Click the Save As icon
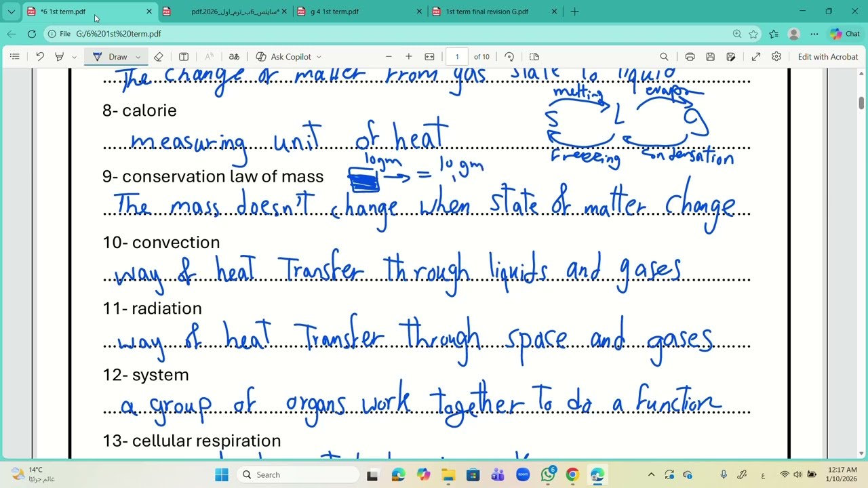Viewport: 868px width, 488px height. click(731, 57)
